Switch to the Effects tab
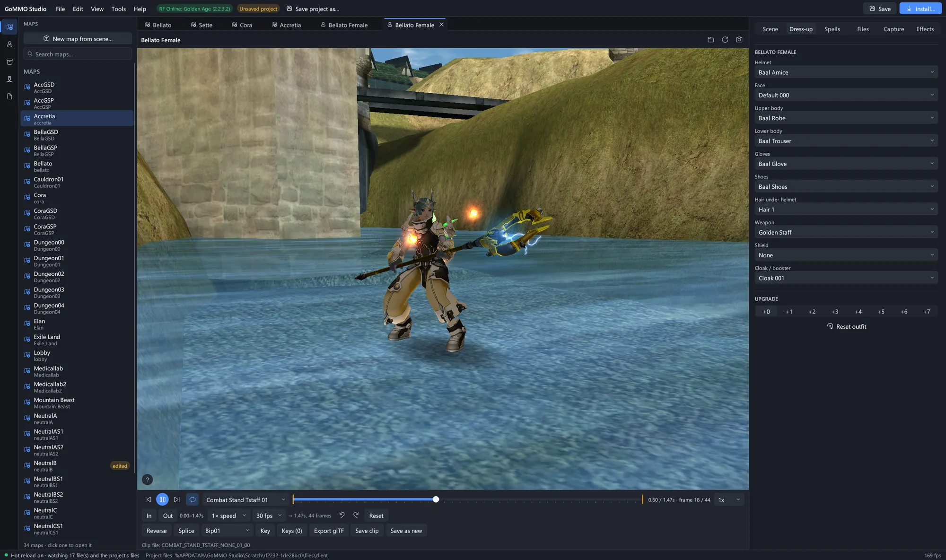 pos(925,29)
